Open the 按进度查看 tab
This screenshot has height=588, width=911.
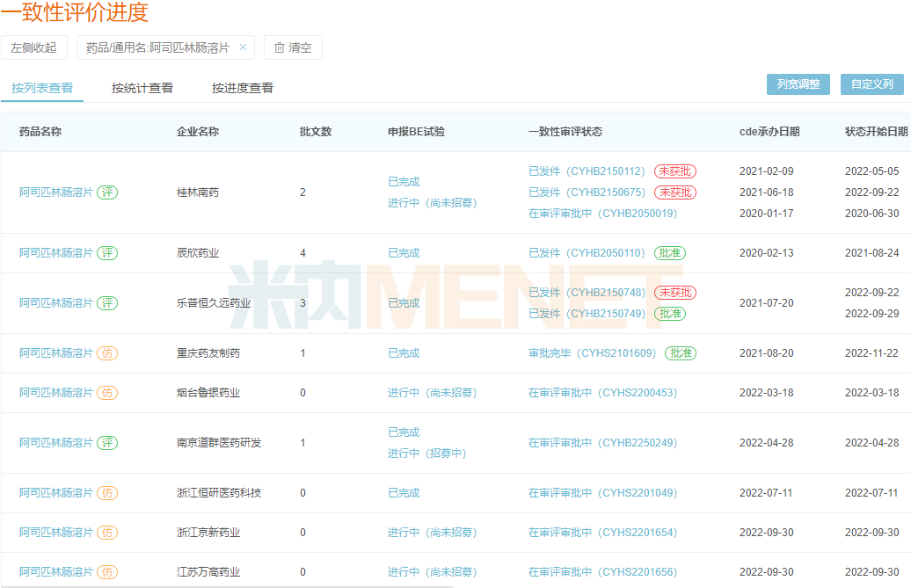tap(244, 88)
